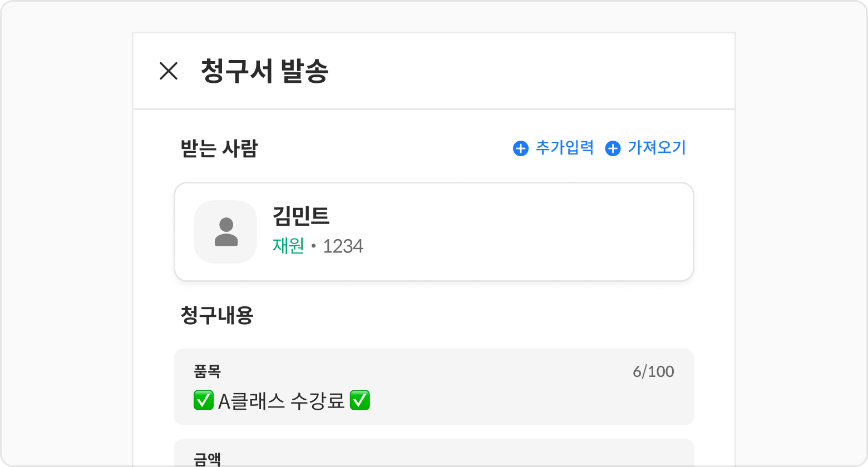Click the green 재원 status label
This screenshot has width=868, height=467.
(x=288, y=246)
